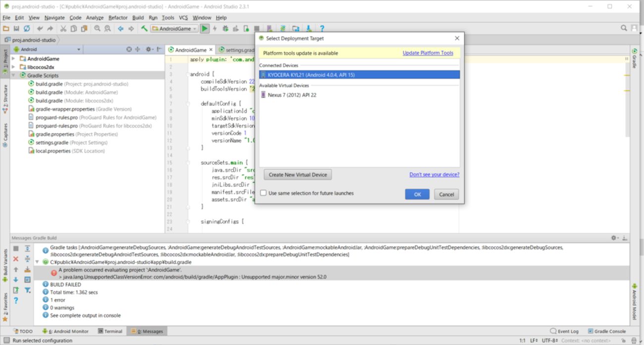Click the Make Project hammer icon
Viewport: 644px width, 345px height.
point(144,29)
